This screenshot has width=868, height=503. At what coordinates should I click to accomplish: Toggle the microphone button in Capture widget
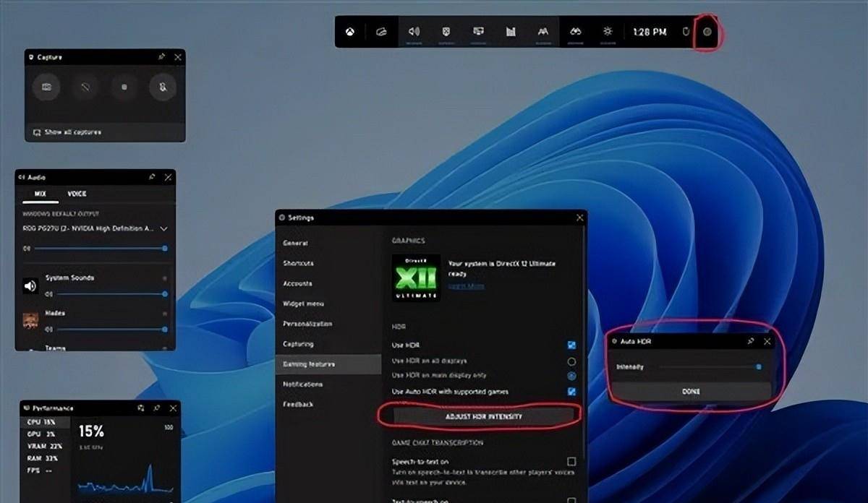click(163, 87)
